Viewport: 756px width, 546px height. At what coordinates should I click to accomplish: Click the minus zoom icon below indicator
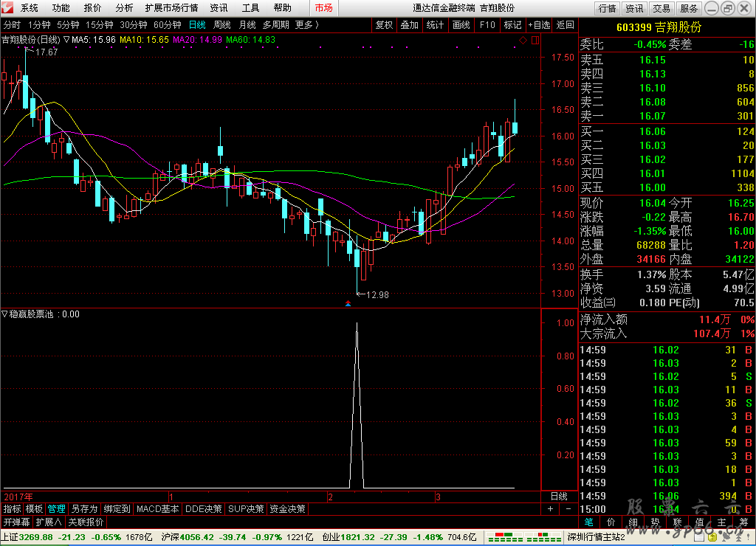tap(568, 509)
